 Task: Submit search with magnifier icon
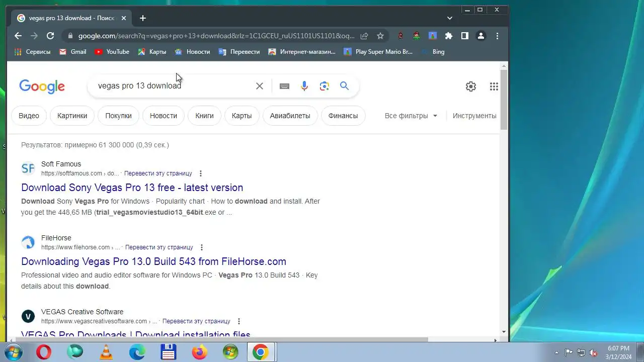[x=344, y=86]
